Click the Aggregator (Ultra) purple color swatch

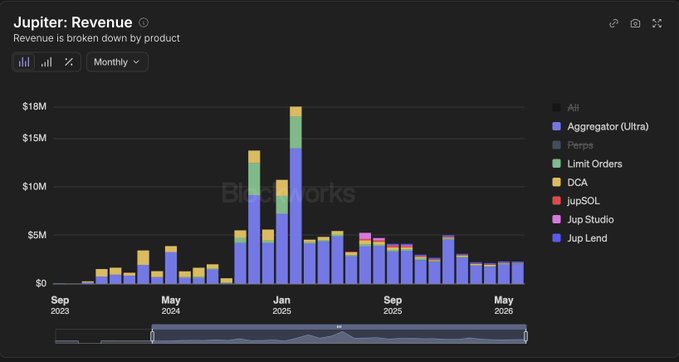tap(557, 126)
